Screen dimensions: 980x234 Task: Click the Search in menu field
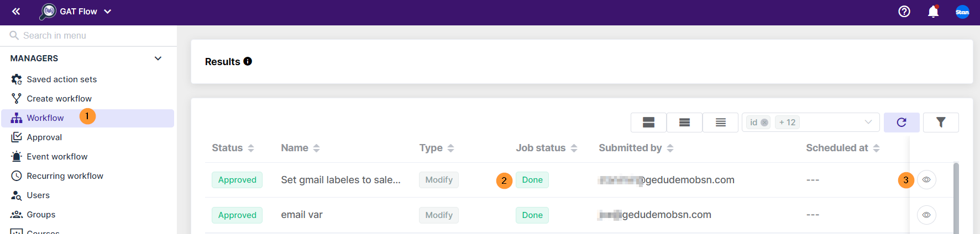(x=88, y=35)
